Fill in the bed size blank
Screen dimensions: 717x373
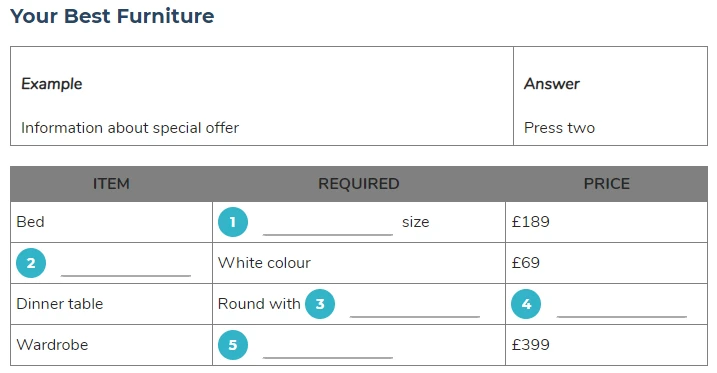click(x=328, y=226)
